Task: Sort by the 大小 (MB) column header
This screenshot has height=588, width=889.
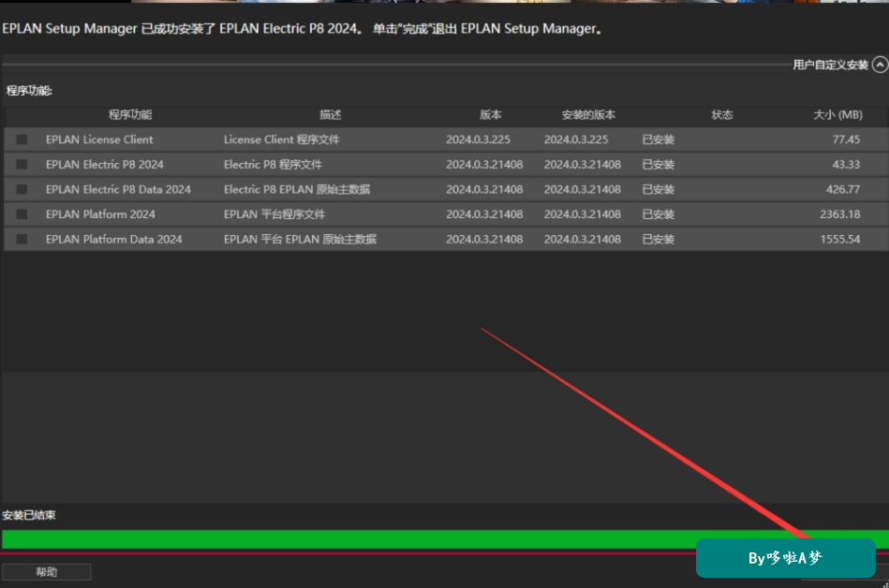Action: click(x=838, y=115)
